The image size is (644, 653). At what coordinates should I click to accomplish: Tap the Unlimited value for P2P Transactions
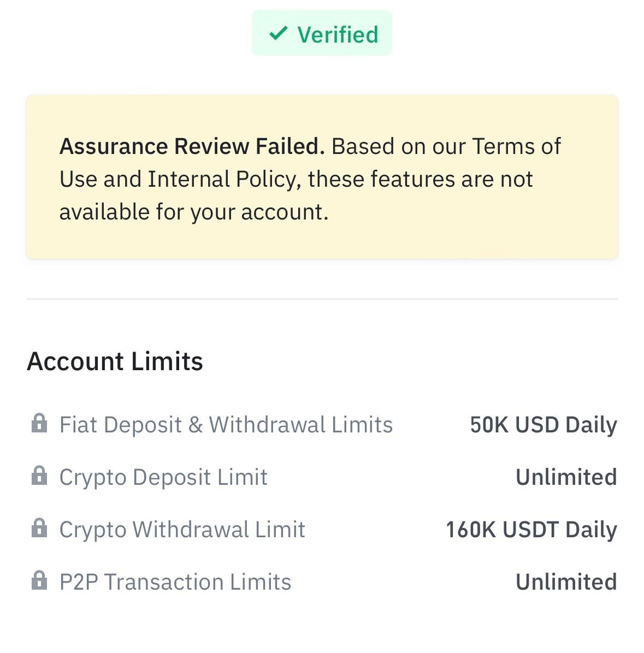566,582
